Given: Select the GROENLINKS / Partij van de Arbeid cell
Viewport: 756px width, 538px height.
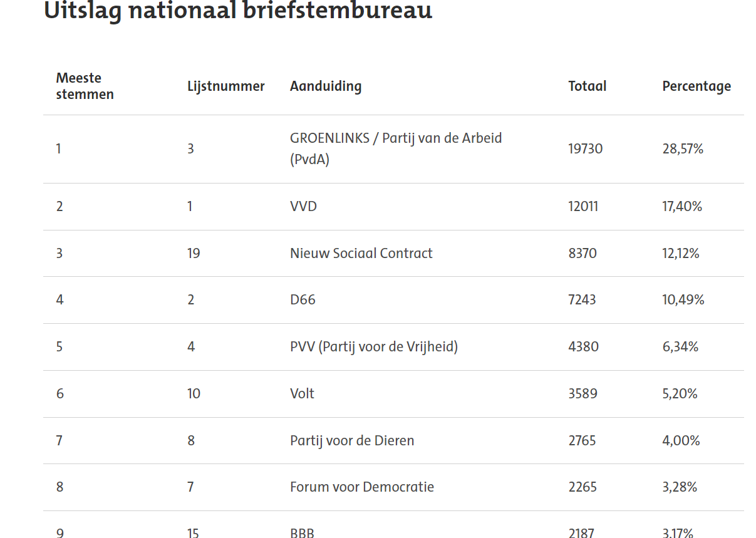Looking at the screenshot, I should pyautogui.click(x=395, y=148).
